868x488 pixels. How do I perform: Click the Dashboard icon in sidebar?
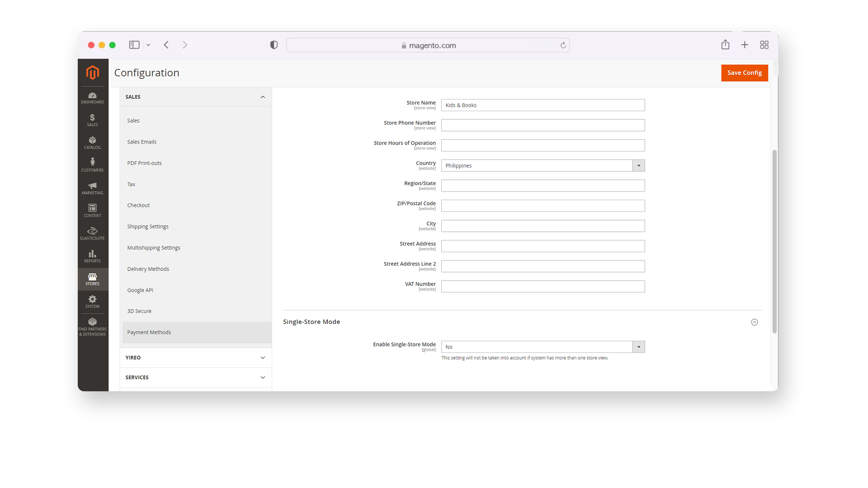[92, 97]
